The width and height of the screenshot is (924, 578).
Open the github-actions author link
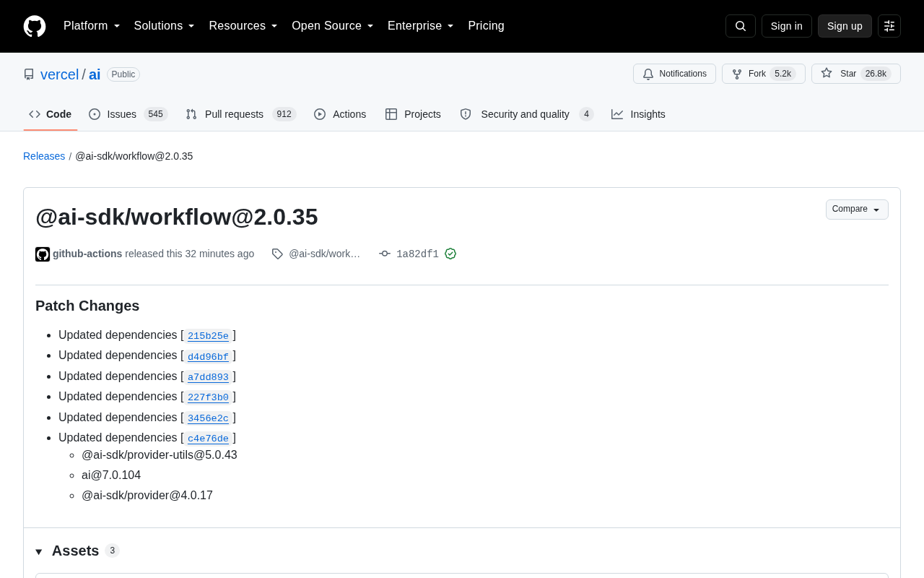87,254
